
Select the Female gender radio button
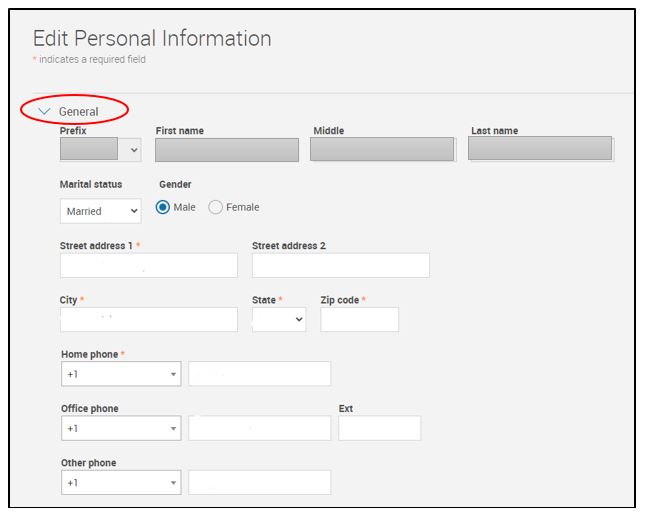point(215,207)
